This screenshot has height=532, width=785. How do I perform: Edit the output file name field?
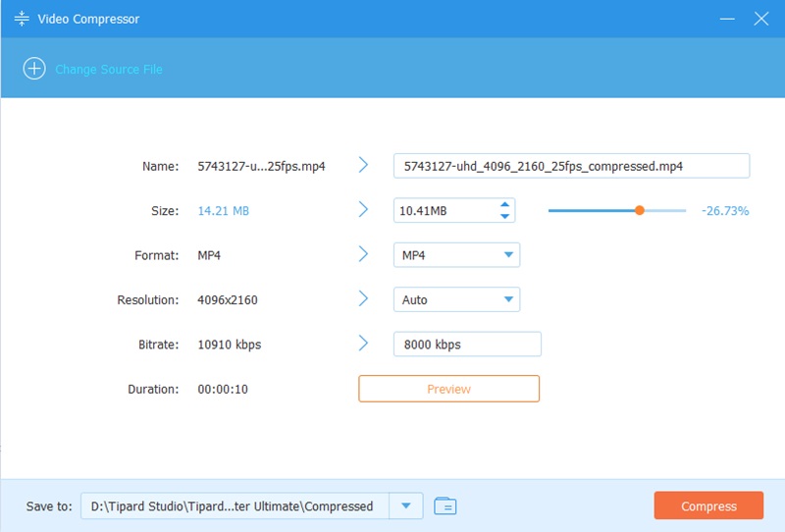coord(571,166)
